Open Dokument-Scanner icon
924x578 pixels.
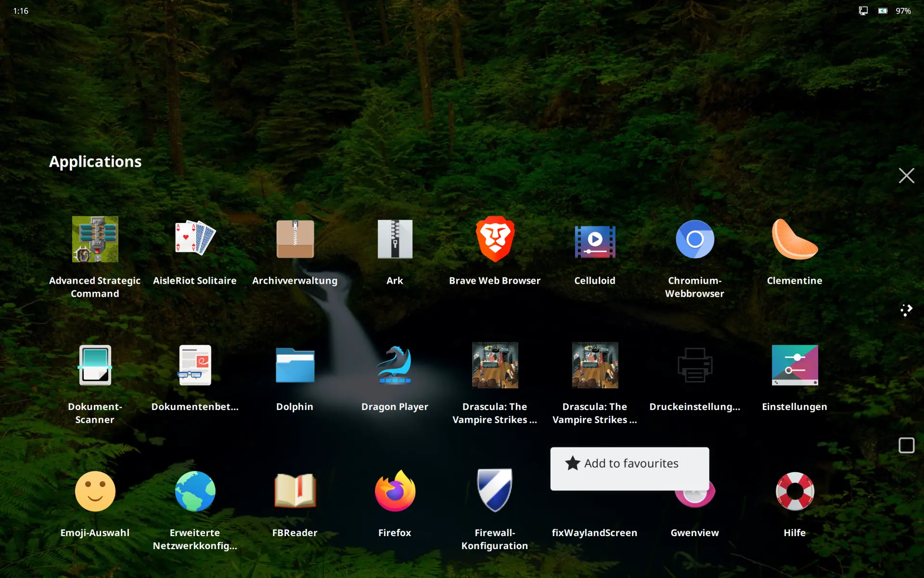(x=95, y=365)
